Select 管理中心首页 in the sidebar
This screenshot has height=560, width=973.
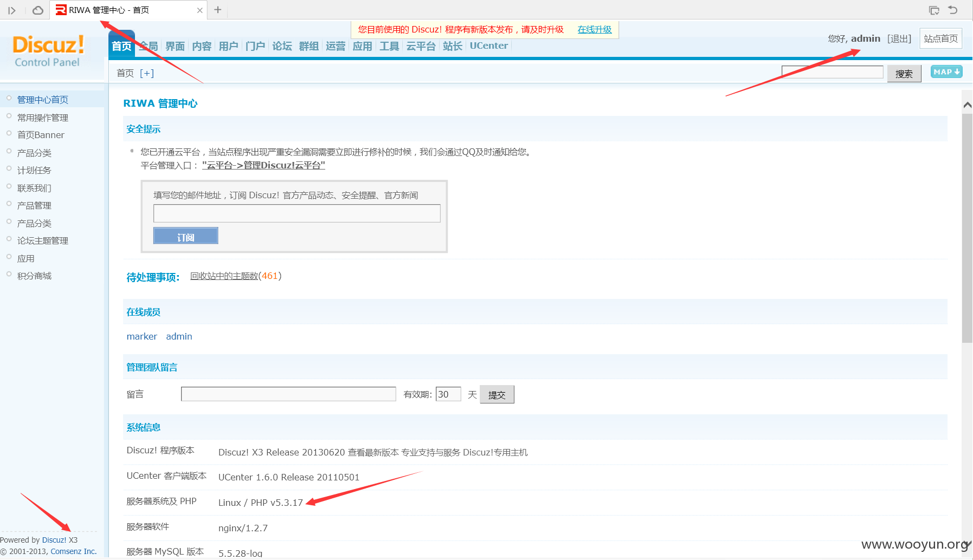(43, 100)
